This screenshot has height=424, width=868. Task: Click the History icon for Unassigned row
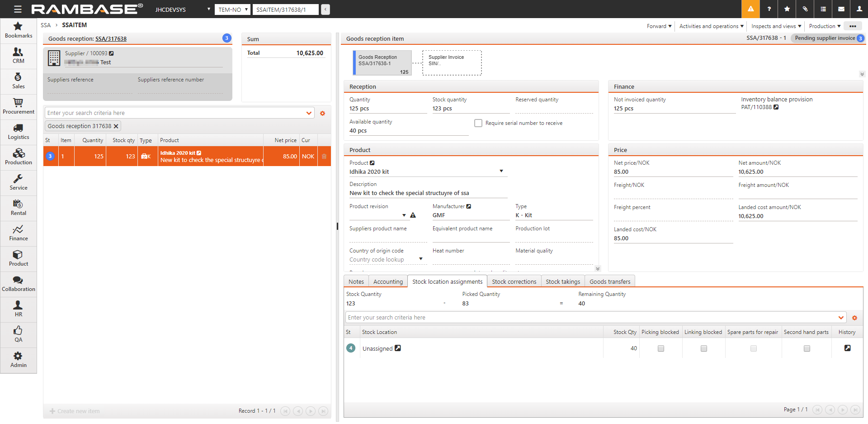pos(847,348)
